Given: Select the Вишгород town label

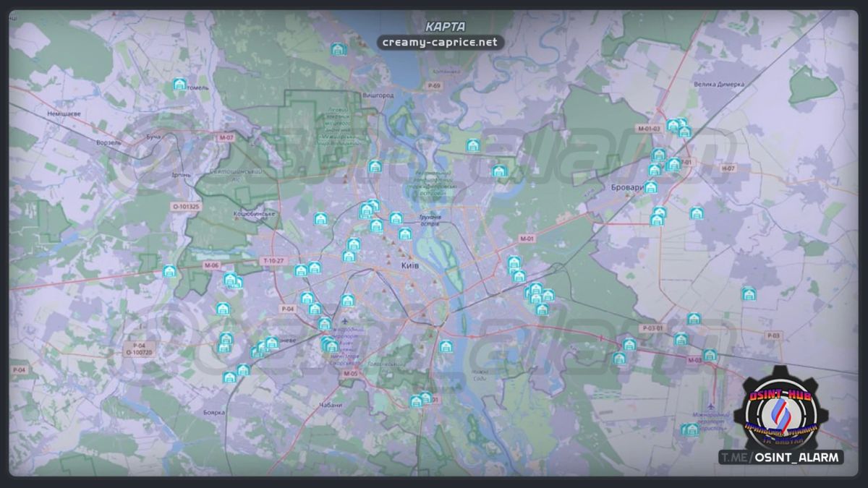Looking at the screenshot, I should [x=378, y=95].
